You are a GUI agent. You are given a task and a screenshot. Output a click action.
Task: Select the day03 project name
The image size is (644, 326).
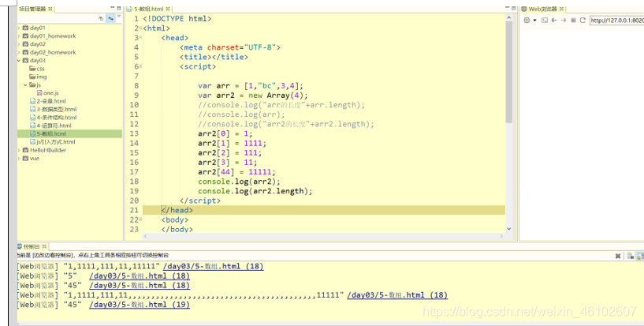37,61
